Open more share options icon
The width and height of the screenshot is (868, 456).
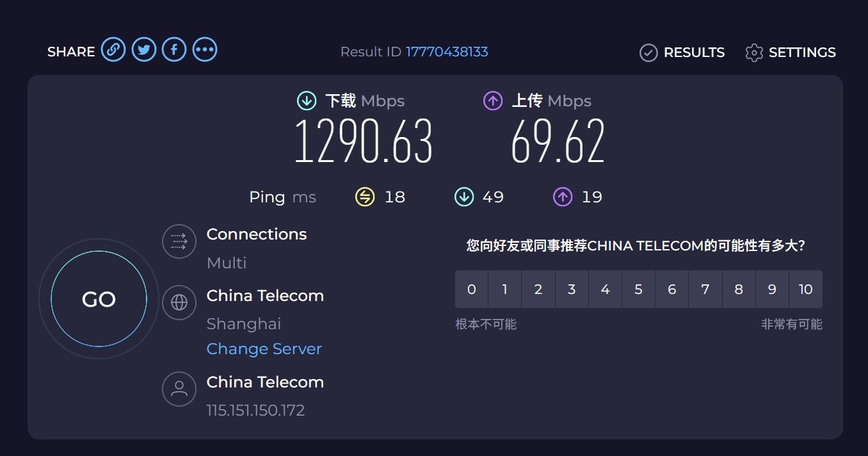point(205,49)
